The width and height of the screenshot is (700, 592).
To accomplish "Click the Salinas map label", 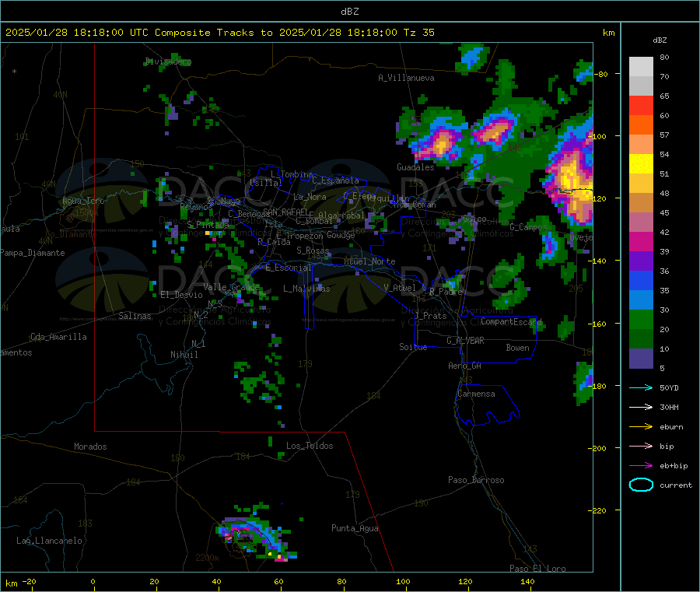I will (135, 316).
